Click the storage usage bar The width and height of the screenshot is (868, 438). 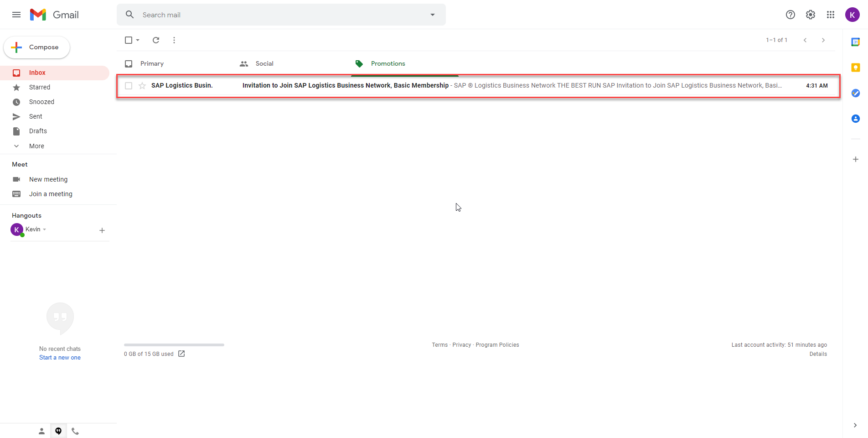[x=174, y=345]
